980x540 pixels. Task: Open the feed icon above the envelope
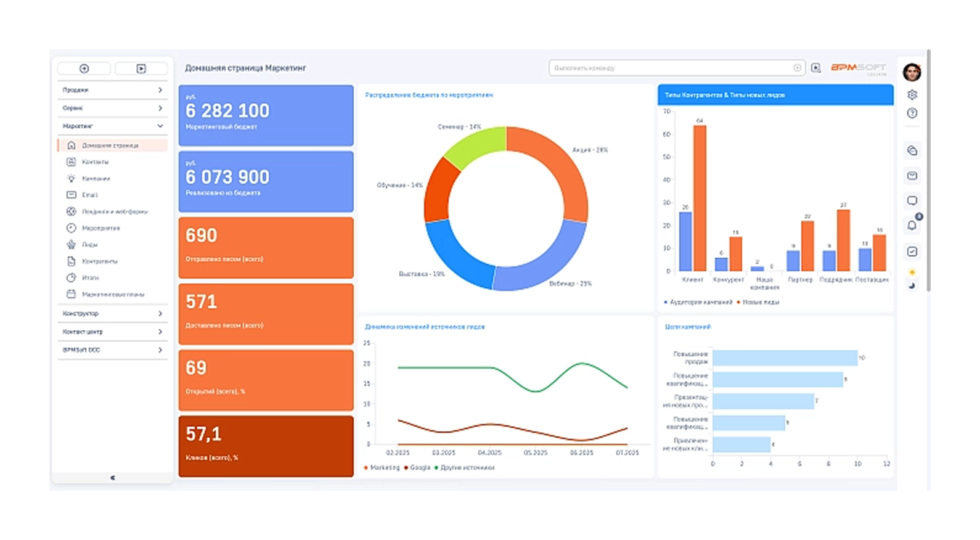tap(912, 150)
